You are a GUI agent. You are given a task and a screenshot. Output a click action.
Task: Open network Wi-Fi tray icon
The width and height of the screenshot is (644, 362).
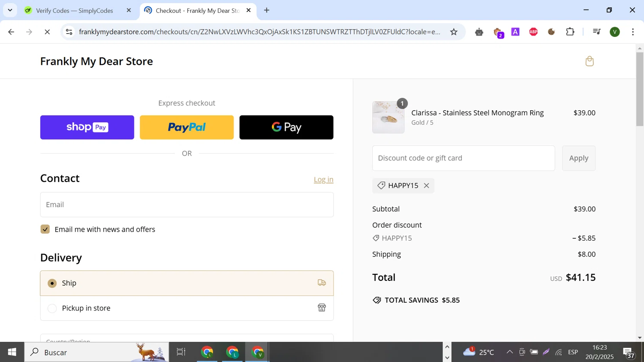559,352
